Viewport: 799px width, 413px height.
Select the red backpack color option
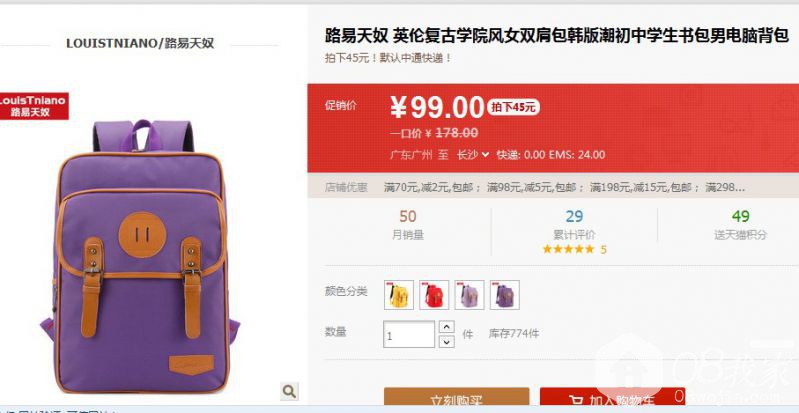(434, 295)
